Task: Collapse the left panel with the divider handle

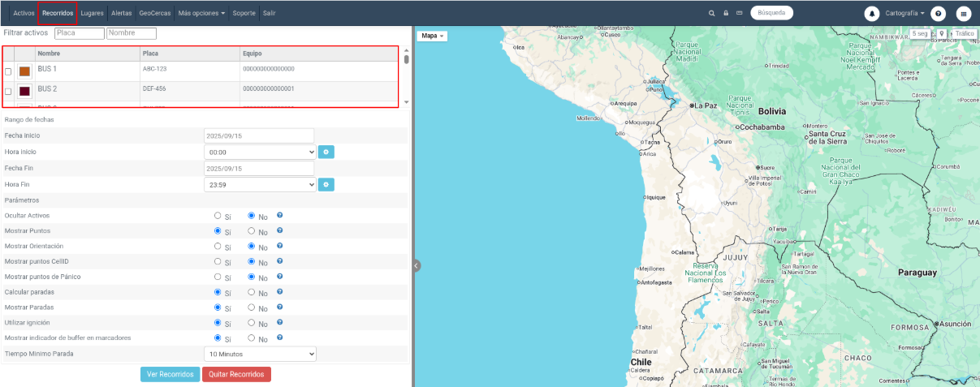Action: coord(417,265)
